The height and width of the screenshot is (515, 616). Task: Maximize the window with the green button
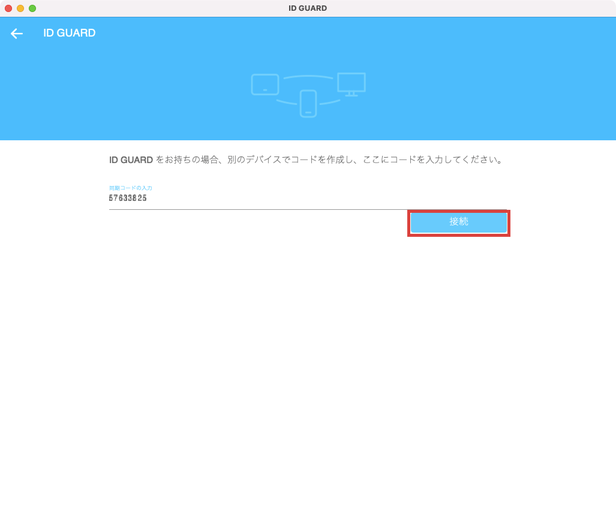[x=33, y=8]
